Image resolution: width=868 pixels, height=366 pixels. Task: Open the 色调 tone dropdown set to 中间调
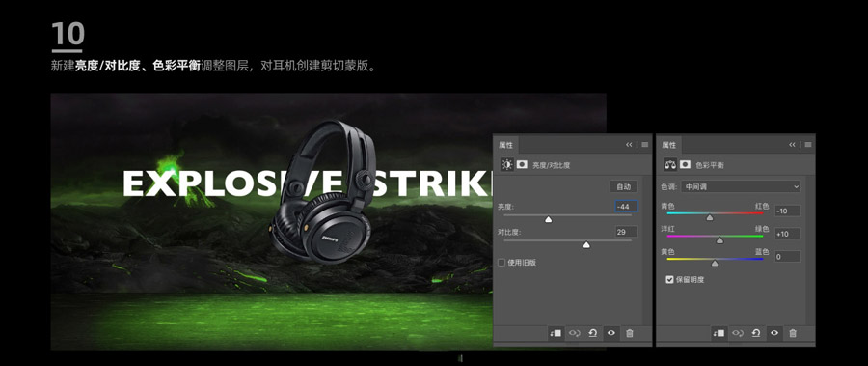coord(741,187)
